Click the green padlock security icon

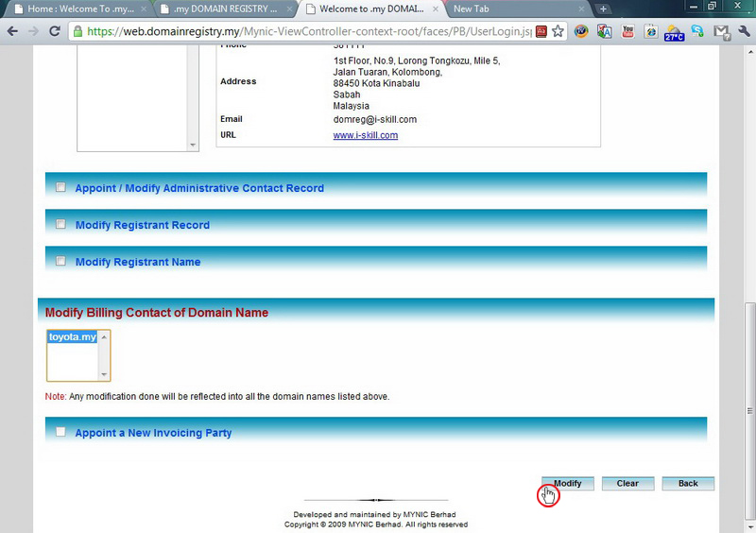(77, 31)
